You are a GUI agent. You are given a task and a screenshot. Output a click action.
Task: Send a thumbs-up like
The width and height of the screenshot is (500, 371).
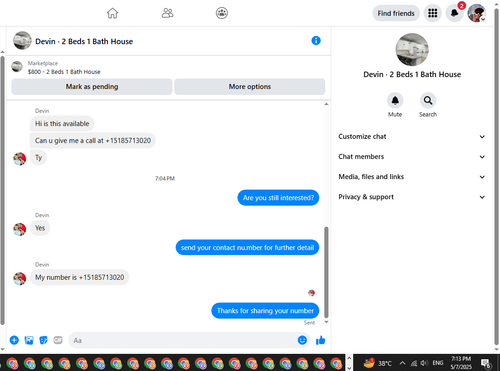click(x=320, y=340)
